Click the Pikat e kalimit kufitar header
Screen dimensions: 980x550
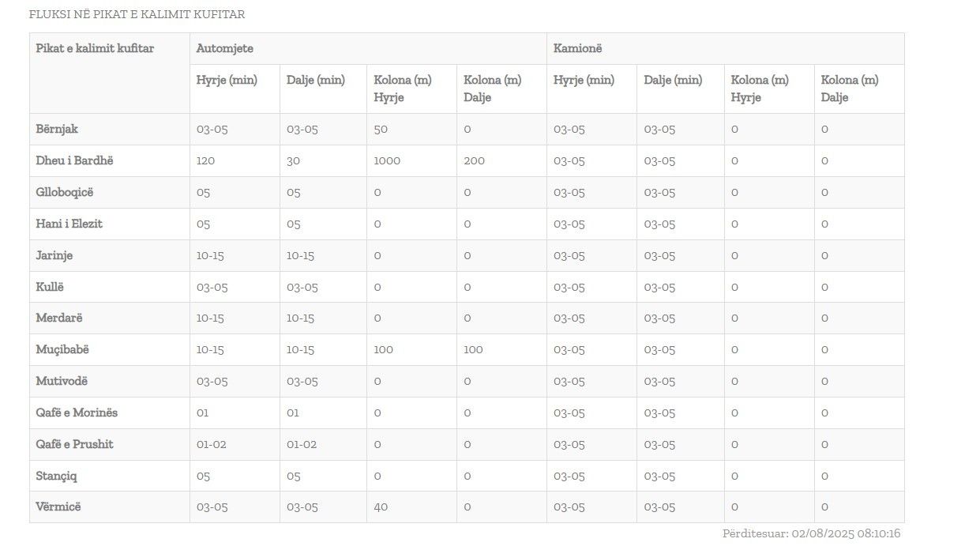point(95,48)
